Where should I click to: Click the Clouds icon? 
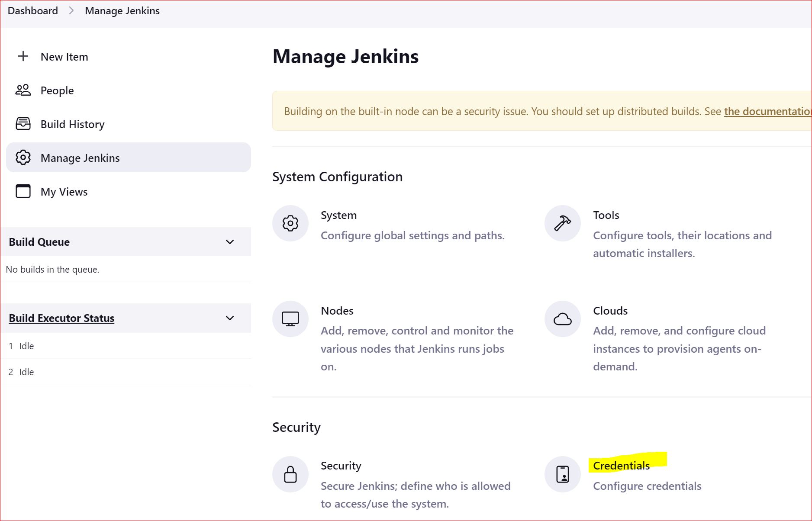562,319
